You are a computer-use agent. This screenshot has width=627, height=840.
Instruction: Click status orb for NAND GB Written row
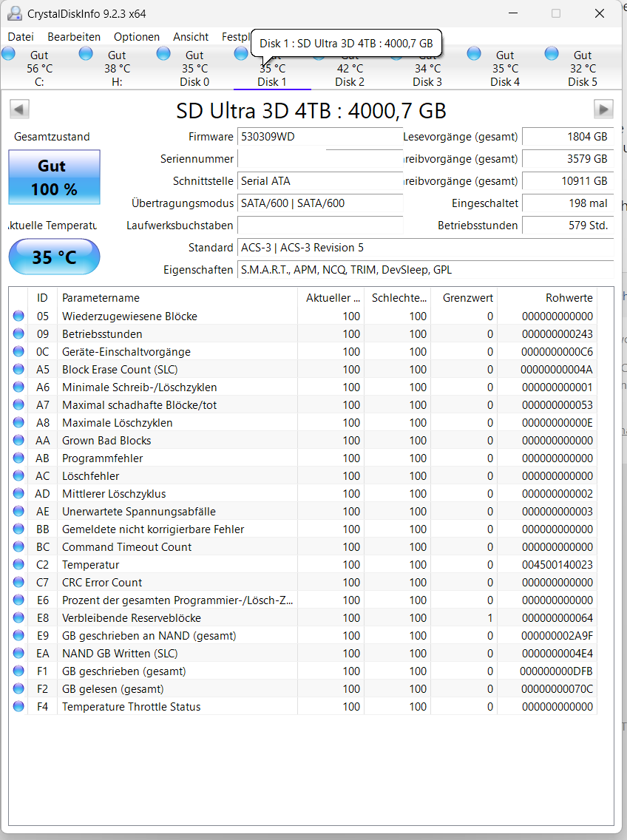click(18, 654)
